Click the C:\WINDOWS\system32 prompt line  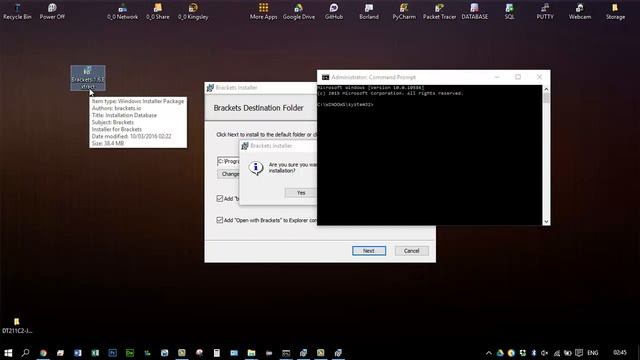click(x=345, y=104)
